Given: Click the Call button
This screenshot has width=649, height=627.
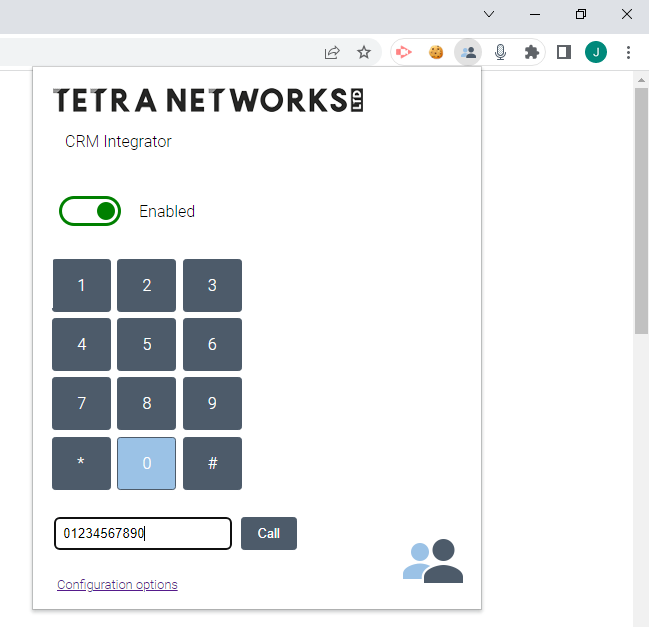Looking at the screenshot, I should click(269, 533).
